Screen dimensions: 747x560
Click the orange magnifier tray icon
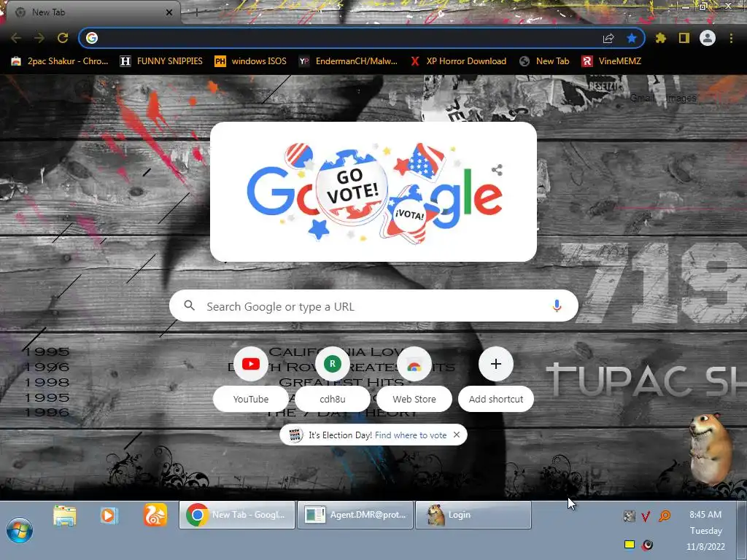point(664,516)
